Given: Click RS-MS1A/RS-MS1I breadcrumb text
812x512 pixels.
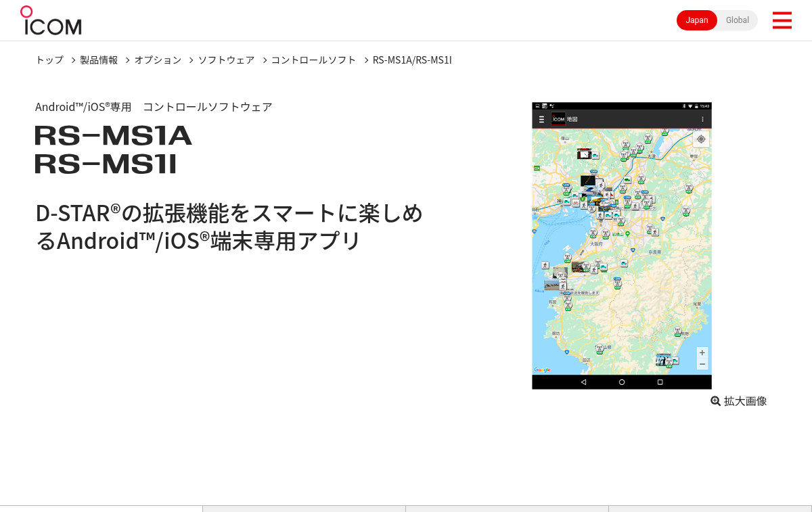Looking at the screenshot, I should (412, 60).
